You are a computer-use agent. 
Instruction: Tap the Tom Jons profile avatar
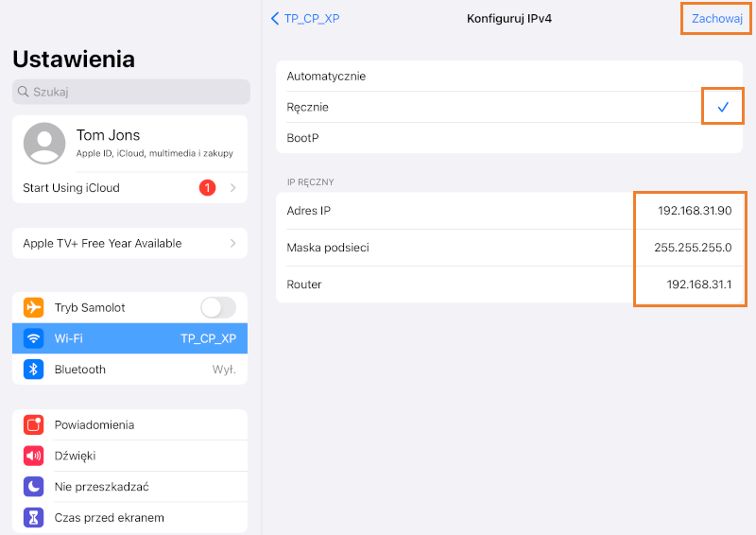click(44, 143)
